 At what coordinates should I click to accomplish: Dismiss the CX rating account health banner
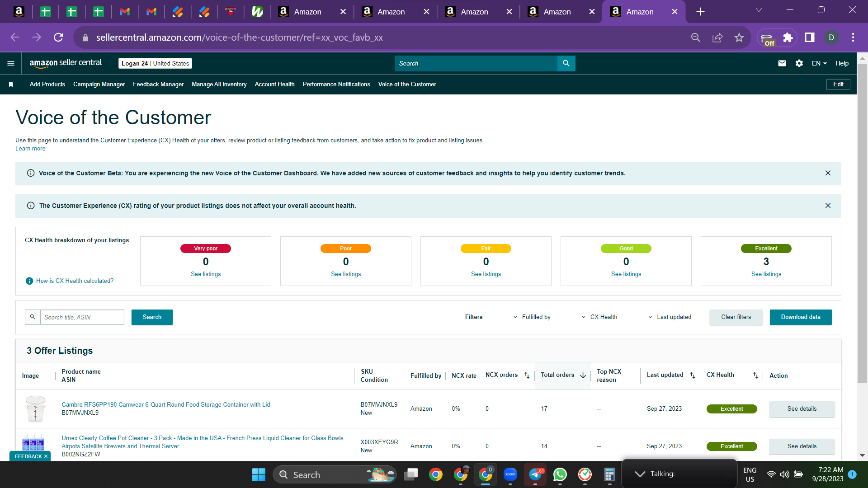click(x=828, y=206)
